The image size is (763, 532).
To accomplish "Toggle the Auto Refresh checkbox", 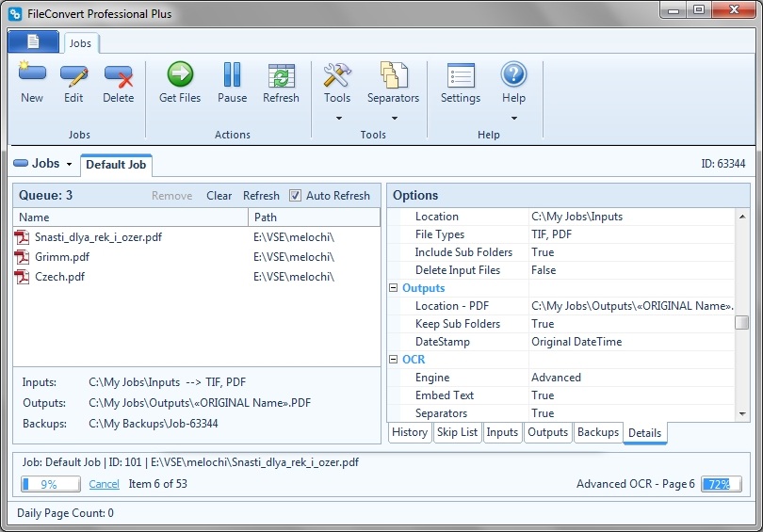I will (295, 196).
